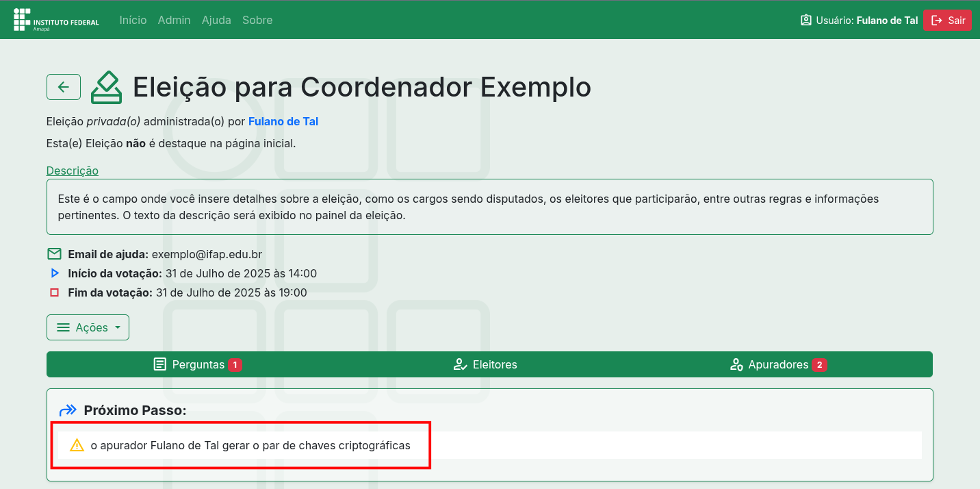Open the Ajuda menu item

pyautogui.click(x=216, y=20)
